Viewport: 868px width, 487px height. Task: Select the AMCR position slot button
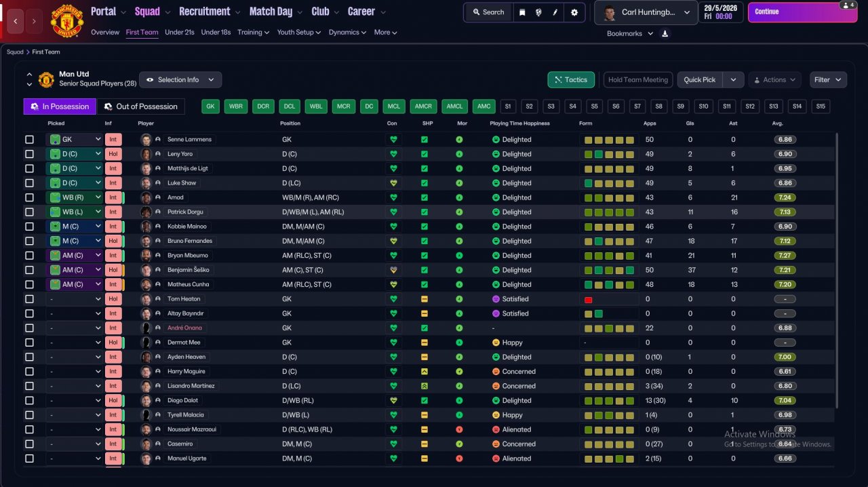coord(423,106)
